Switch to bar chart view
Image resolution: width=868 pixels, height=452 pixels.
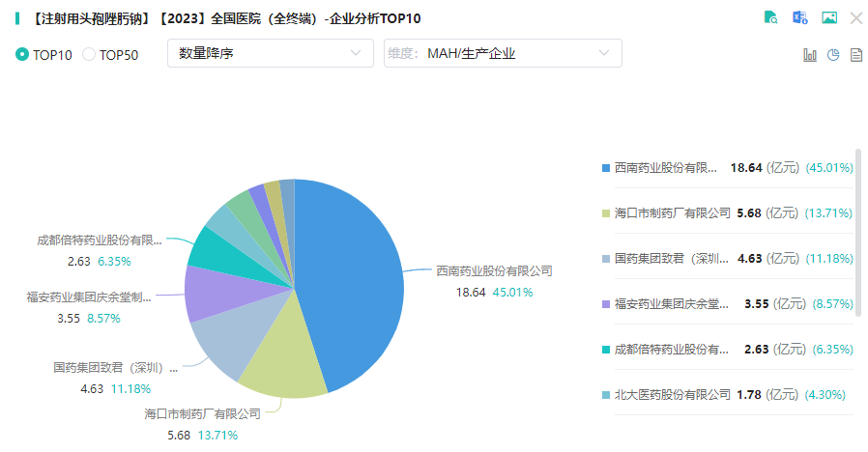coord(810,55)
